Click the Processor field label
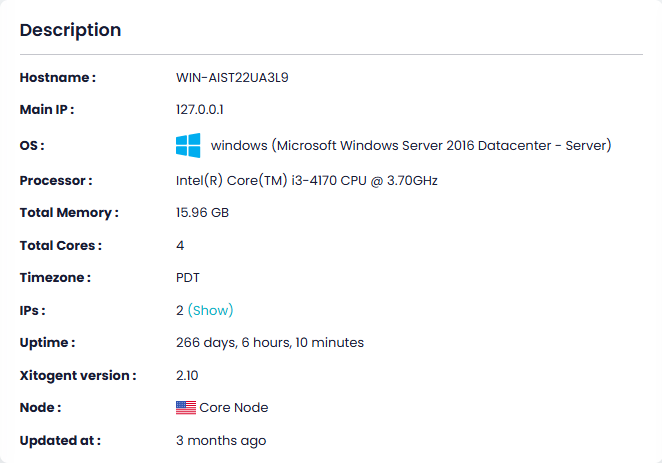The width and height of the screenshot is (662, 463). (x=56, y=181)
